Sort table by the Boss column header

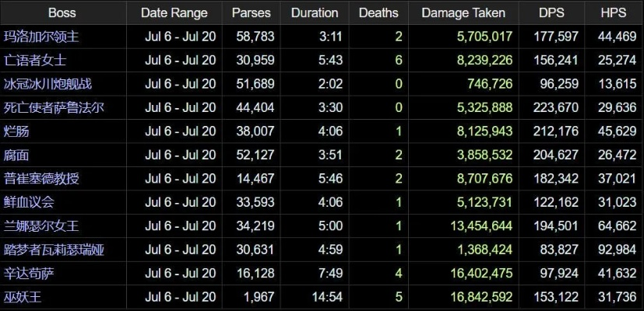coord(62,12)
